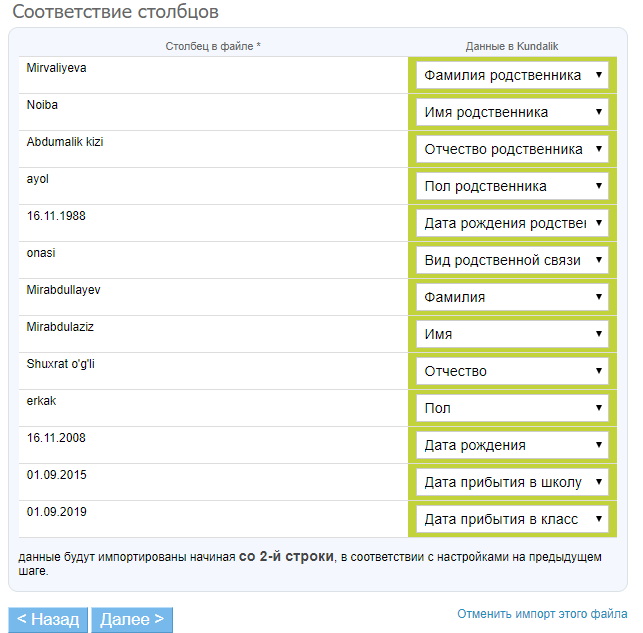643x633 pixels.
Task: Open the 'Фамилия' dropdown for Mirabdullayev
Action: point(512,297)
